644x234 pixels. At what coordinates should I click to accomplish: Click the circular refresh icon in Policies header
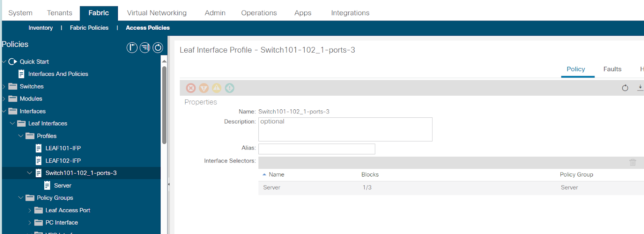click(158, 48)
